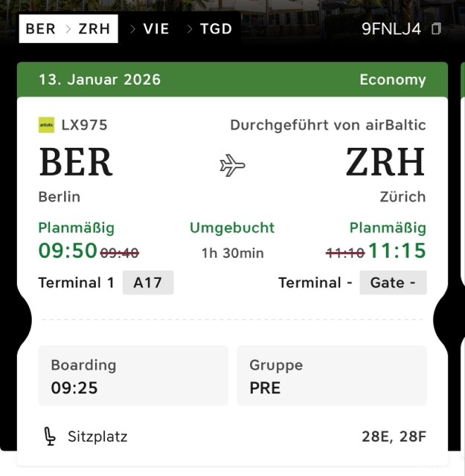
Task: Tap the Economy class label
Action: pyautogui.click(x=392, y=80)
